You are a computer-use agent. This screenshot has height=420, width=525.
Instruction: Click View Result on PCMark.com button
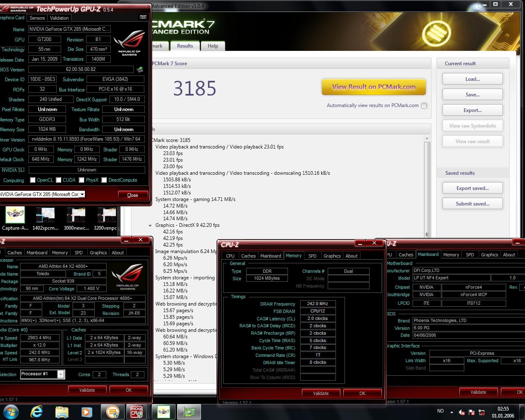coord(374,87)
